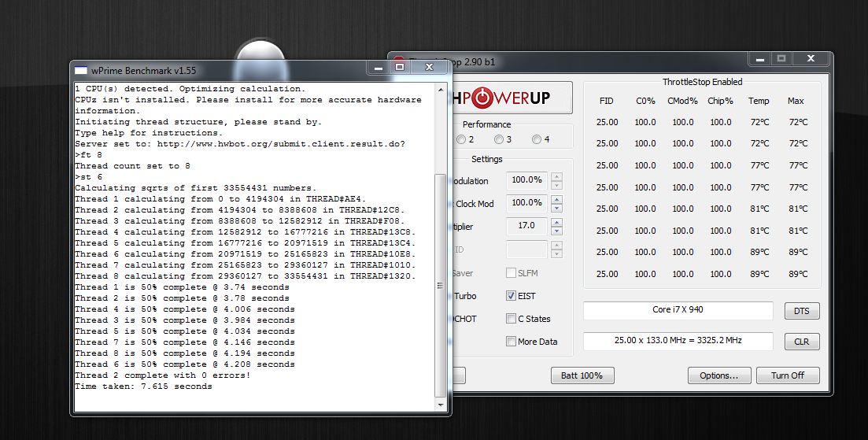Viewport: 868px width, 440px height.
Task: Select Performance radio option 3
Action: (499, 139)
